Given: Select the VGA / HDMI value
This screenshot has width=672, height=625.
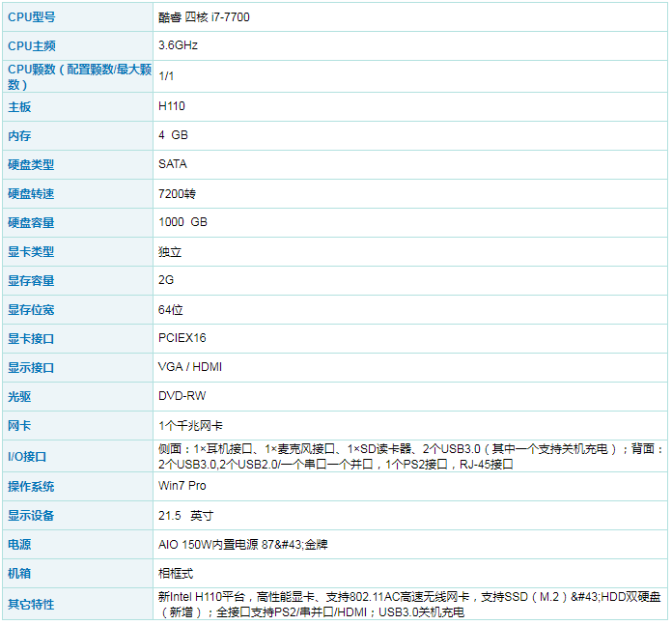Looking at the screenshot, I should coord(190,367).
